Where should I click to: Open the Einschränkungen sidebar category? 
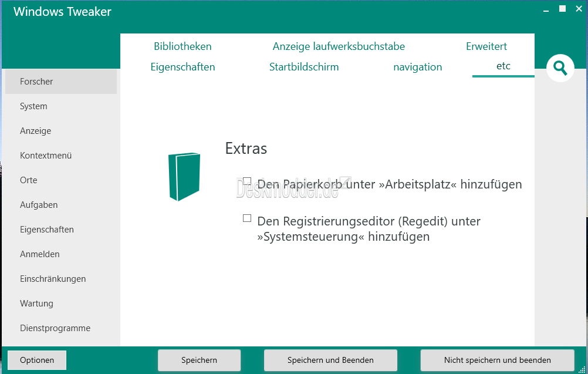[x=61, y=279]
